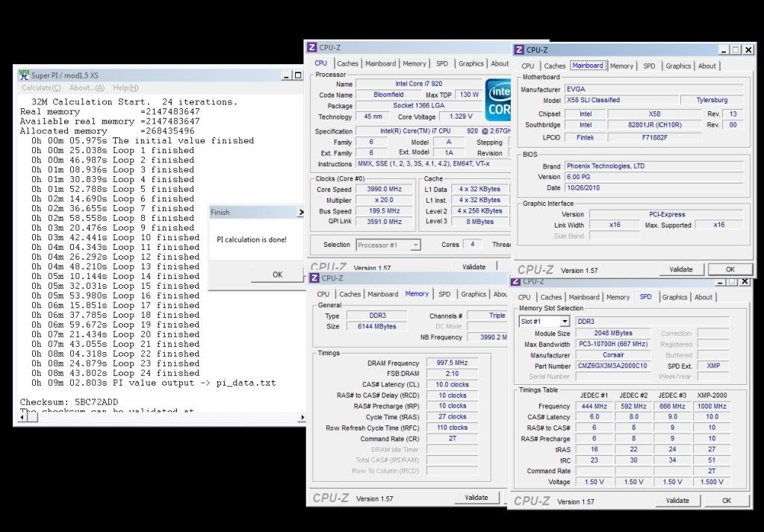Click the bus speed value '199.5 MHz'
764x532 pixels.
pos(385,210)
